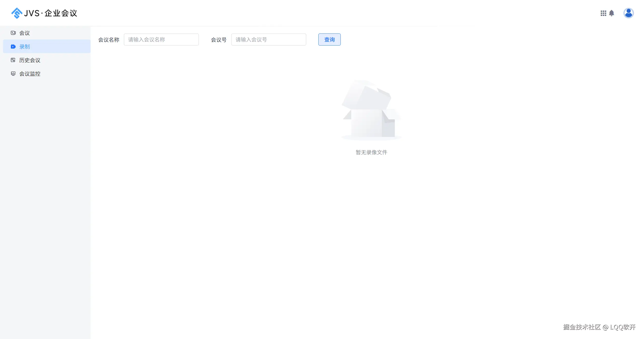This screenshot has height=339, width=644.
Task: Click the empty box illustration
Action: [371, 111]
